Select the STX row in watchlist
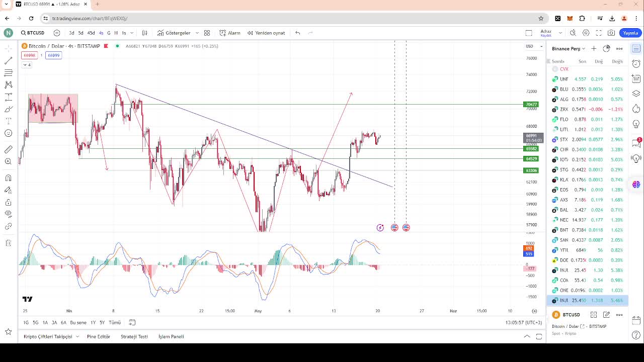The image size is (644, 362). coord(588,139)
